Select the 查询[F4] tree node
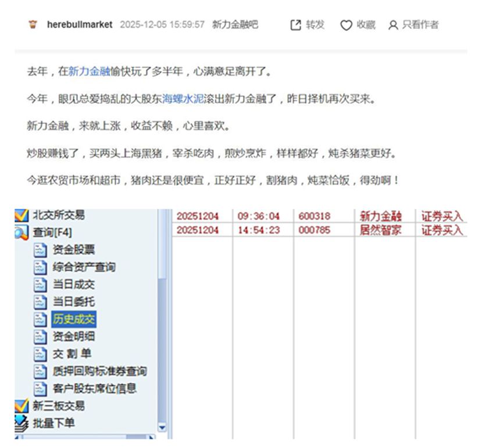Screen dimensions: 482x448 [52, 232]
